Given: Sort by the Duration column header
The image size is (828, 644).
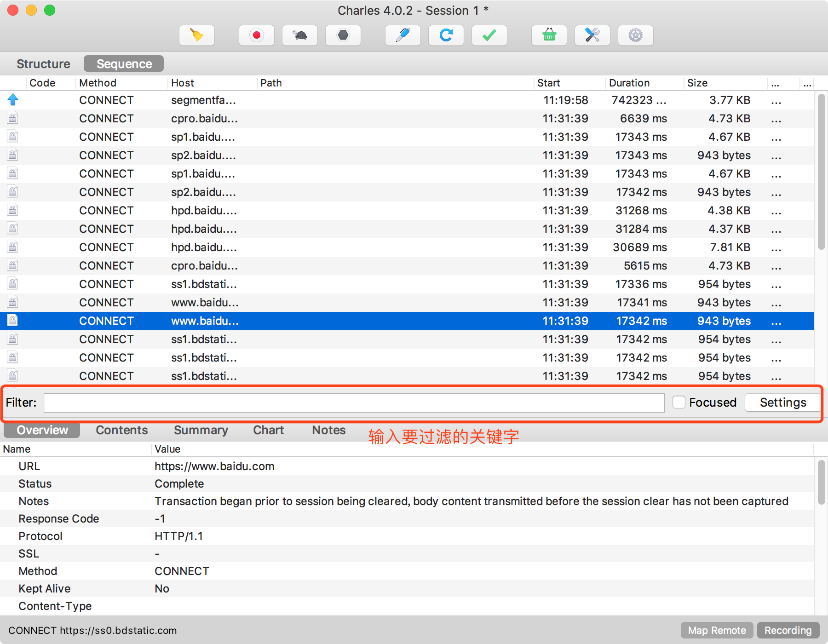Looking at the screenshot, I should (629, 83).
